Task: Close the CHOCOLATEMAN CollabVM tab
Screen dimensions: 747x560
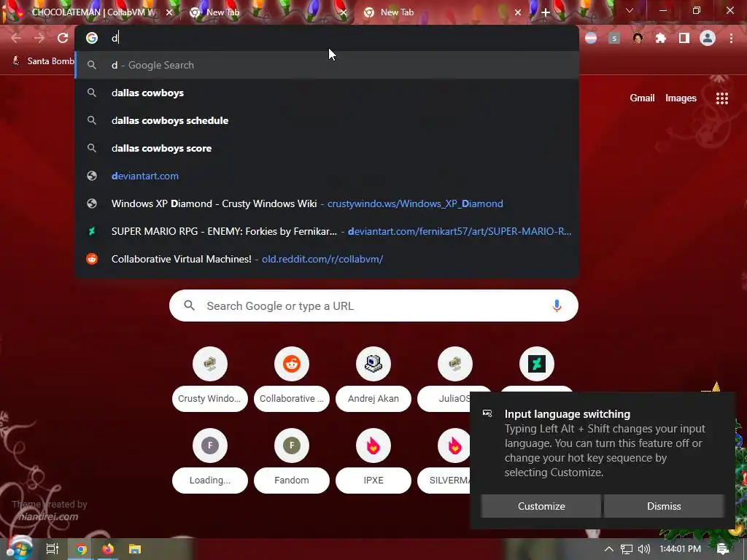Action: (x=169, y=12)
